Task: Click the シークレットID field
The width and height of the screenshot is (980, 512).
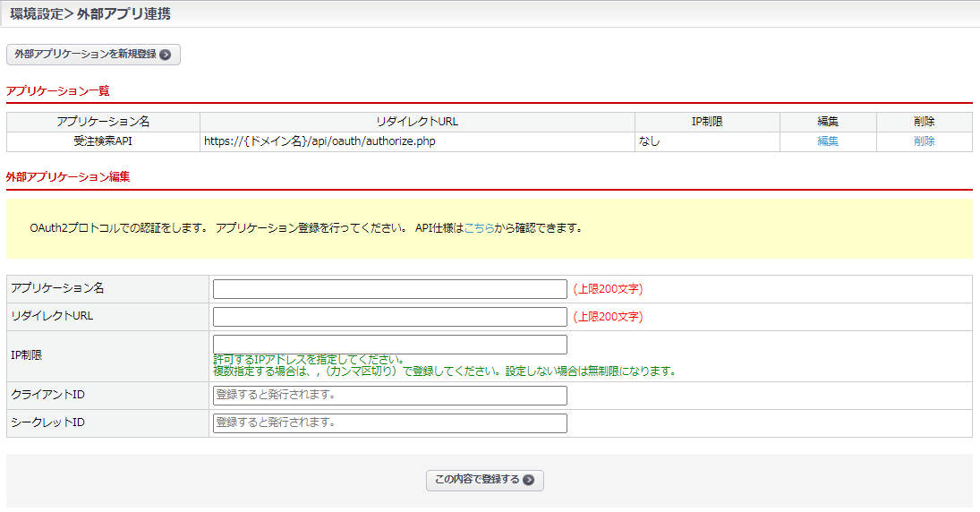Action: point(389,423)
